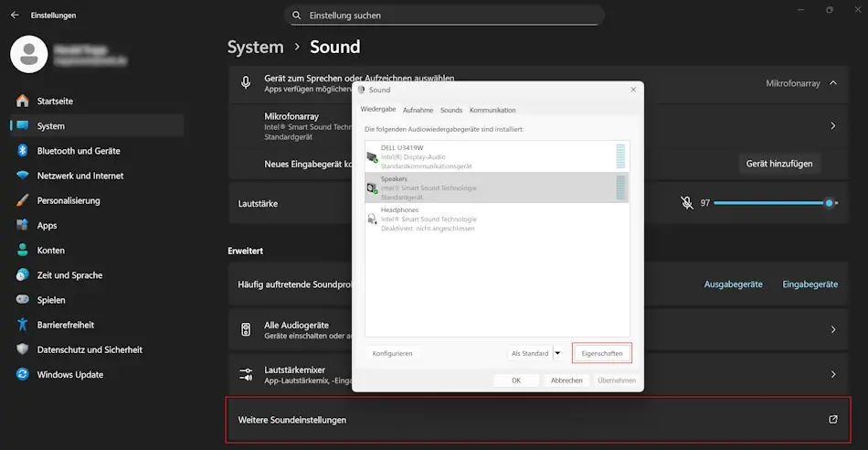868x450 pixels.
Task: Open Bluetooth und Geräte settings
Action: (x=78, y=151)
